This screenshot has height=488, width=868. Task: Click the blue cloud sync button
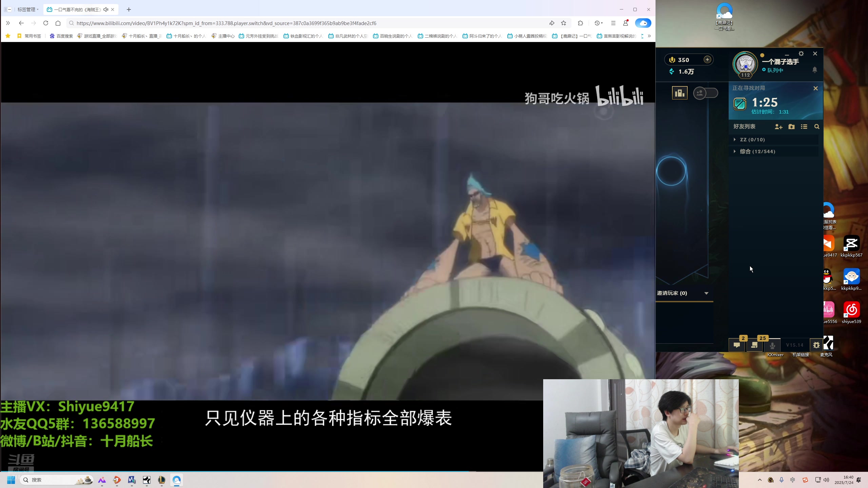pyautogui.click(x=643, y=23)
